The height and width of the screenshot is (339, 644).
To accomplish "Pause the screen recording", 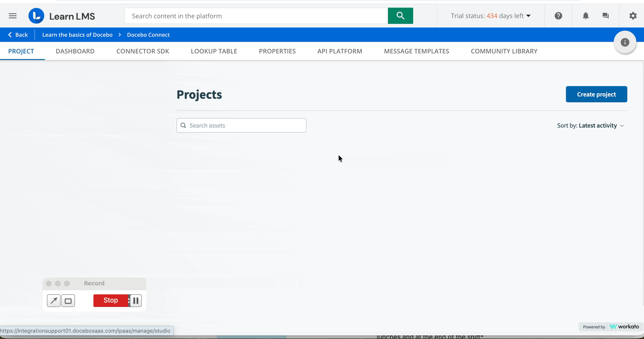I will pyautogui.click(x=136, y=300).
